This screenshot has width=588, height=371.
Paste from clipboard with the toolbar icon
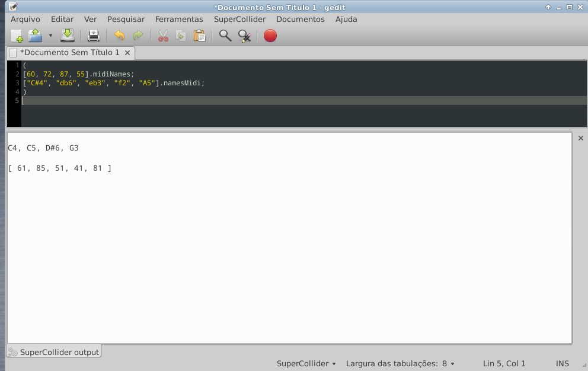[x=200, y=36]
